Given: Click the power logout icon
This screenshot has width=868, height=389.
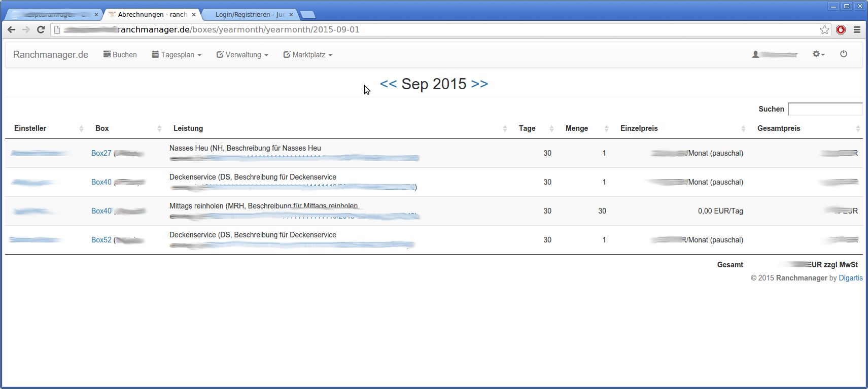Looking at the screenshot, I should tap(843, 54).
